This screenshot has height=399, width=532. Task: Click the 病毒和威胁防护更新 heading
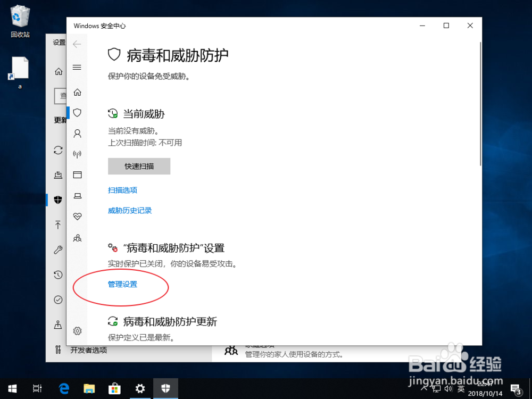pos(170,321)
